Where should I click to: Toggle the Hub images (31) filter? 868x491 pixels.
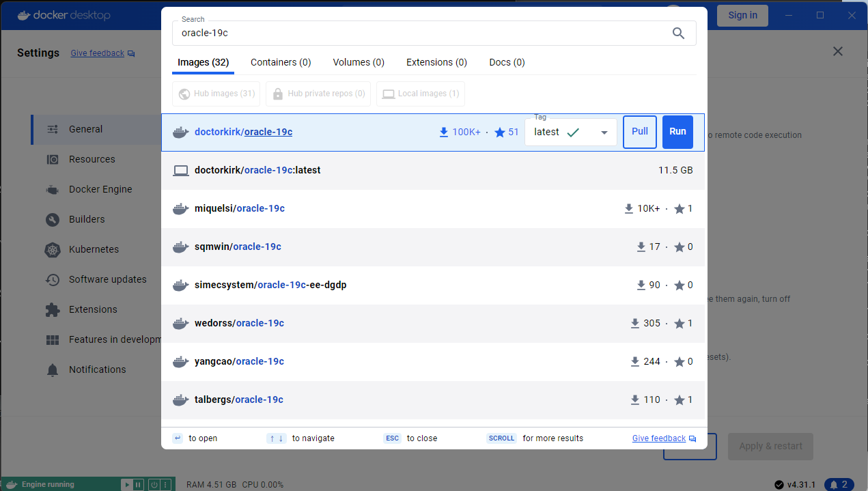coord(216,94)
